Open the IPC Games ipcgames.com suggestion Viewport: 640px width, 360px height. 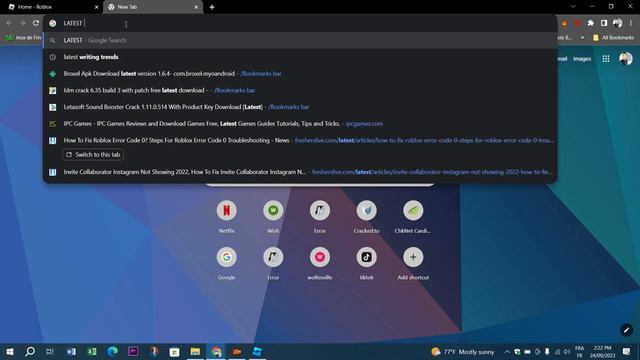(300, 124)
